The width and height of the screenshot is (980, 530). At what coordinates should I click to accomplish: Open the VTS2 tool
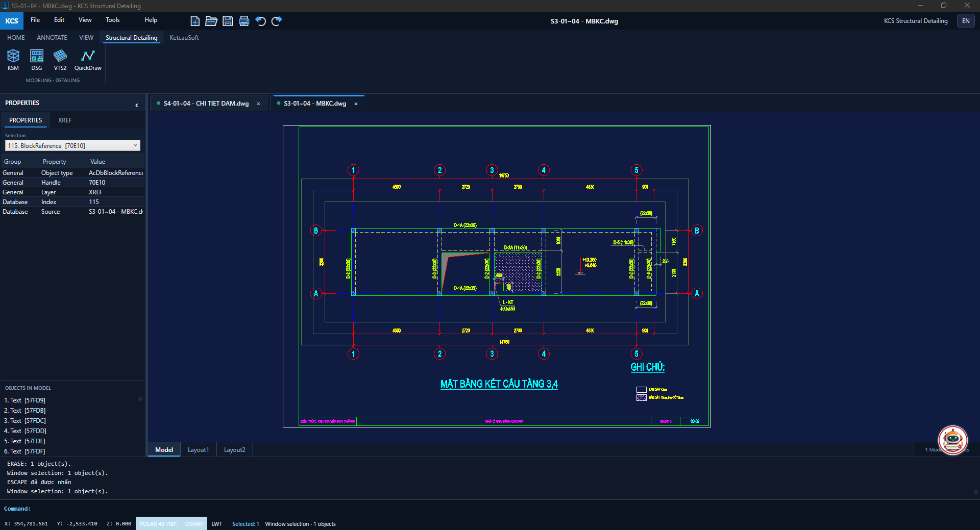click(x=60, y=60)
